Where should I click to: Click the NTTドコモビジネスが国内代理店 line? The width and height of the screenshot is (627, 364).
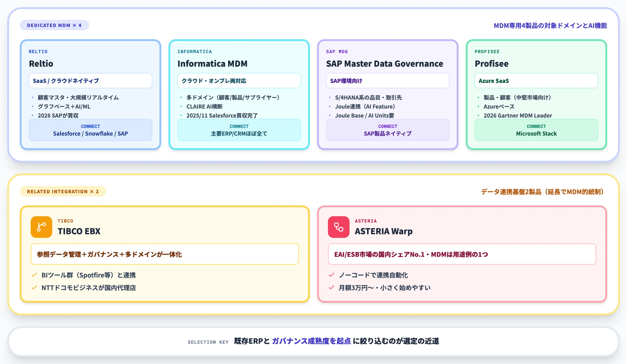[89, 288]
